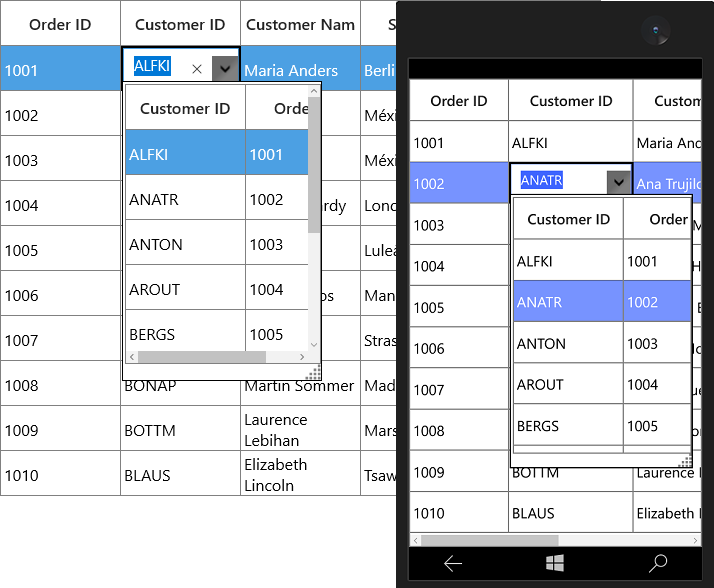Click Customer ID header in phone dropdown
The image size is (714, 588).
click(568, 220)
